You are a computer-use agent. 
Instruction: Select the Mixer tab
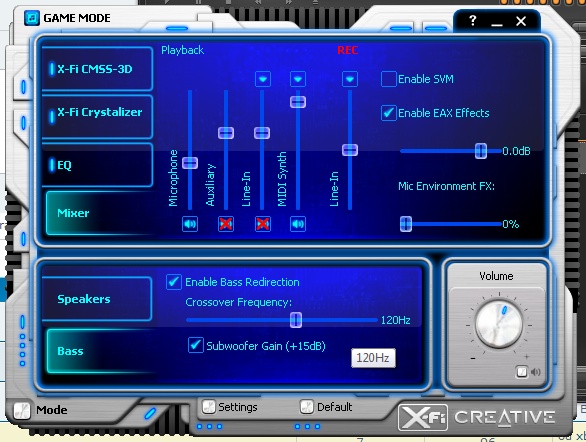click(99, 213)
